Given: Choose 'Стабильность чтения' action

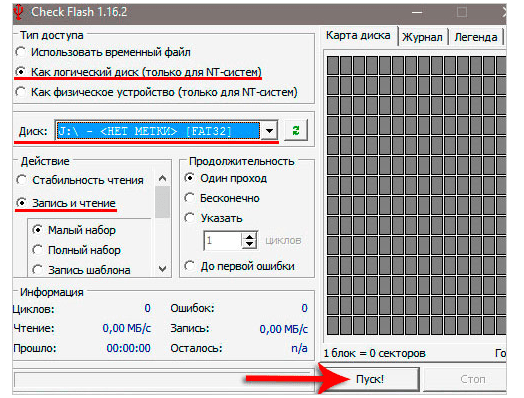Looking at the screenshot, I should pos(80,180).
